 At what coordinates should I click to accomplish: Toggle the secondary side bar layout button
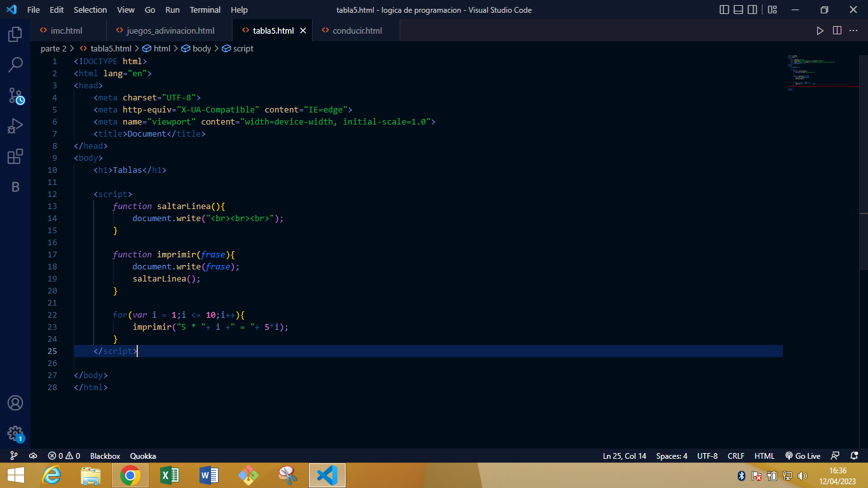coord(752,10)
